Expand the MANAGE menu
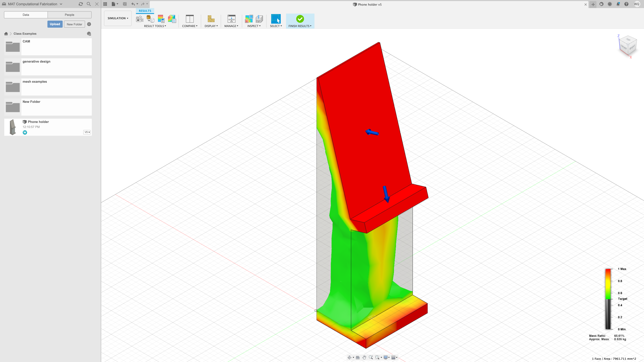The image size is (644, 362). click(x=231, y=26)
